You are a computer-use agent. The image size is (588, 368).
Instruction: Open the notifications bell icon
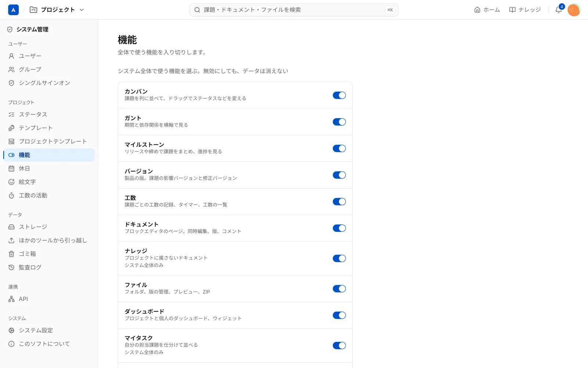[x=559, y=10]
